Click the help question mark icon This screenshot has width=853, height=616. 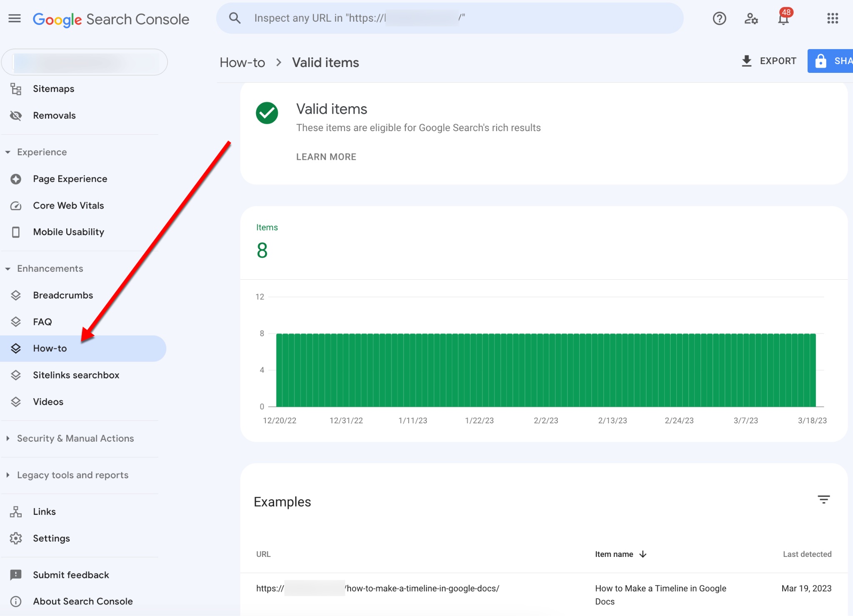point(719,18)
